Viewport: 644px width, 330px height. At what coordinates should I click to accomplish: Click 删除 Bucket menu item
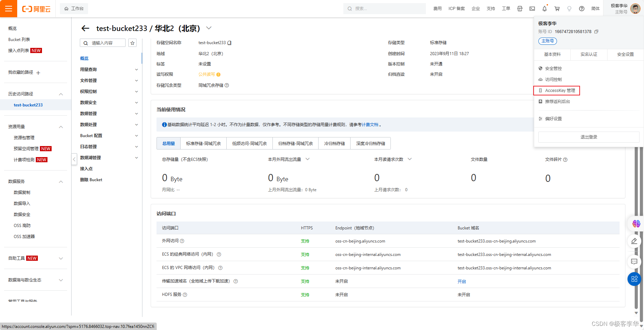(x=91, y=180)
